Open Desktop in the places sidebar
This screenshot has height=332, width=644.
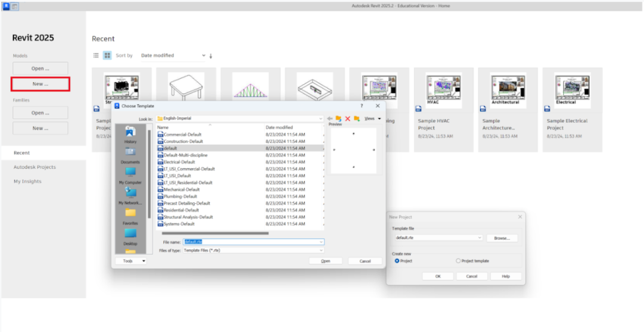[x=130, y=237]
